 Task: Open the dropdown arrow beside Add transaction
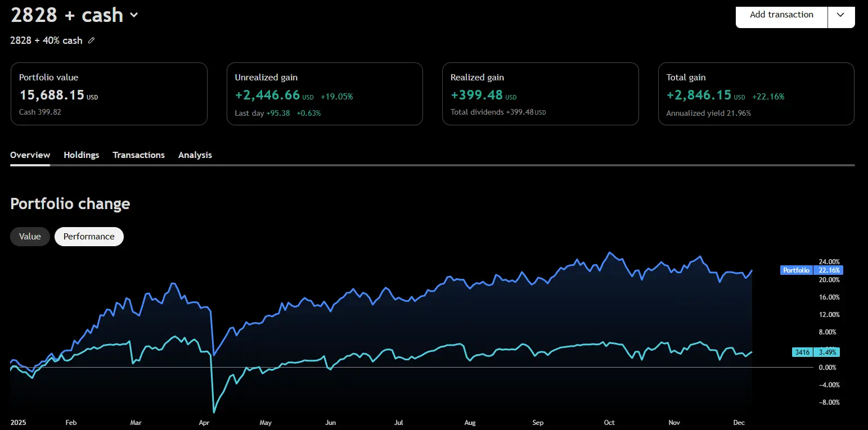[840, 15]
